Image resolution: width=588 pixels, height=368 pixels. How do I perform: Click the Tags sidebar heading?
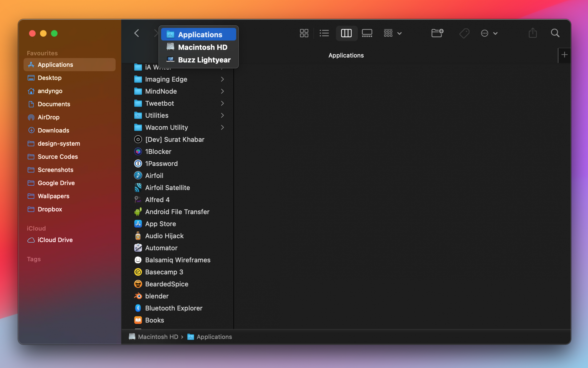point(34,259)
